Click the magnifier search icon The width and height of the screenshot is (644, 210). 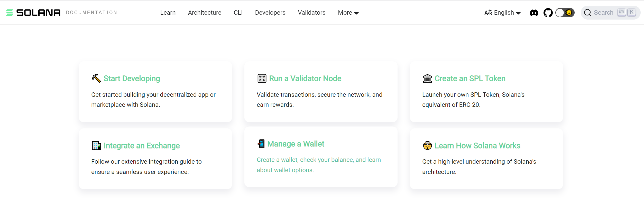click(587, 13)
